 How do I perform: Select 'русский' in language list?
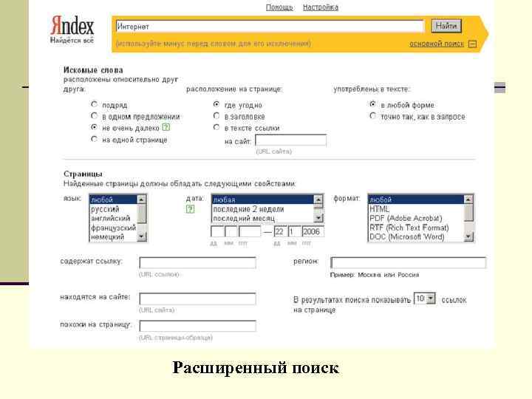coord(113,209)
